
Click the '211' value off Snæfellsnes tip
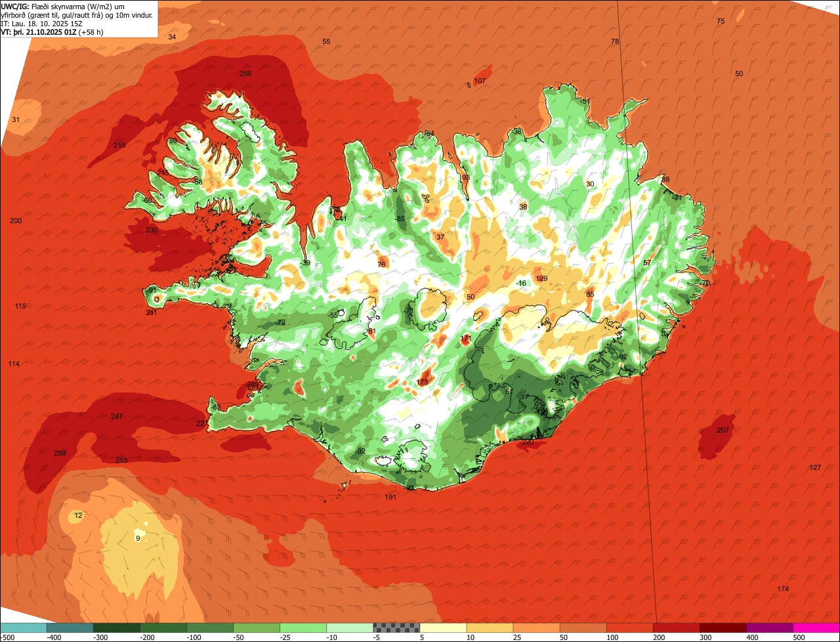tap(152, 312)
